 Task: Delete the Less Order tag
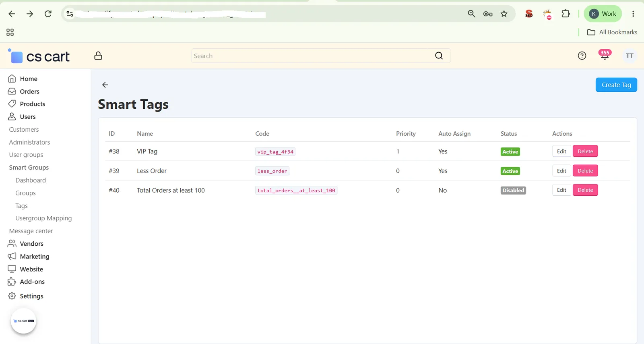pyautogui.click(x=585, y=171)
